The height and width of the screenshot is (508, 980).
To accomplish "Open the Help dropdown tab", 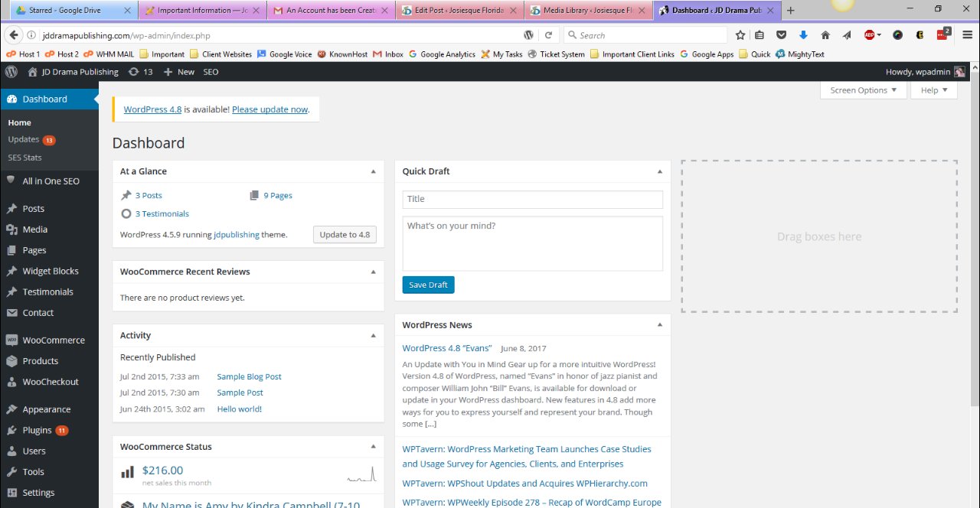I will pos(933,90).
